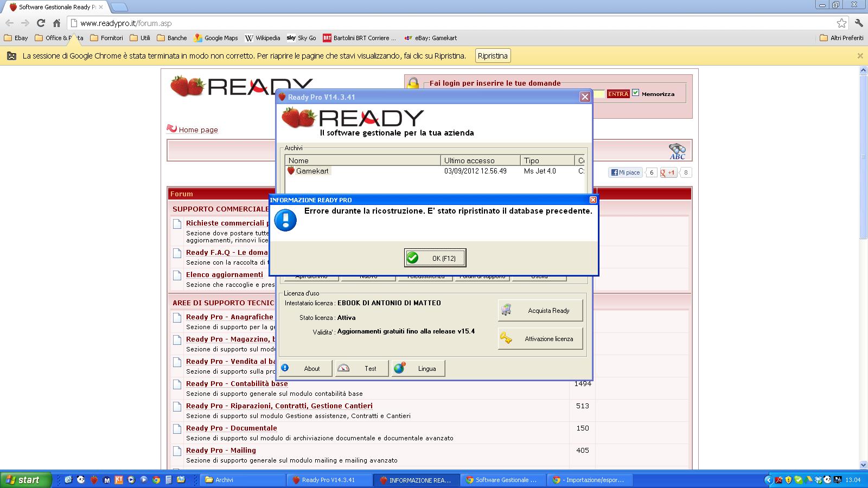
Task: Open the About button in Ready Pro
Action: coord(304,369)
